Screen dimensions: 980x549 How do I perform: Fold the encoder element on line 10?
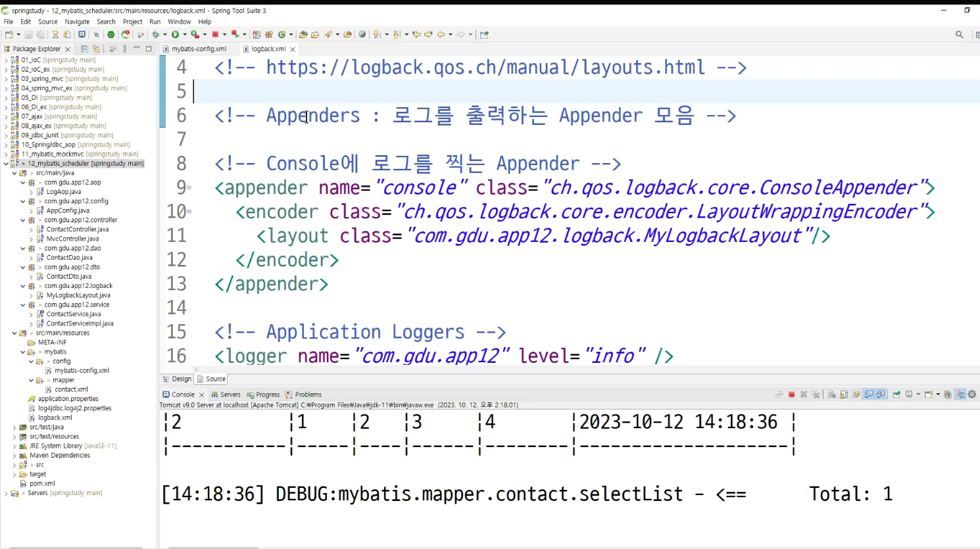[189, 212]
